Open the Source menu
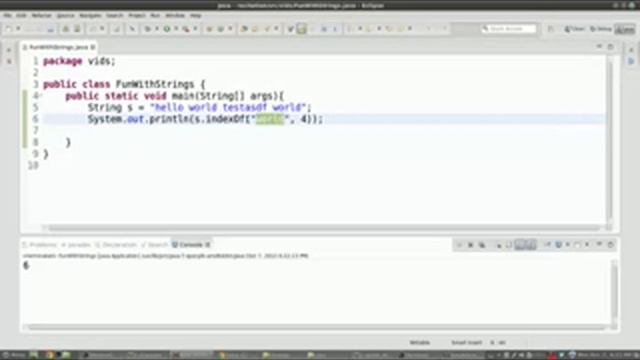 66,16
